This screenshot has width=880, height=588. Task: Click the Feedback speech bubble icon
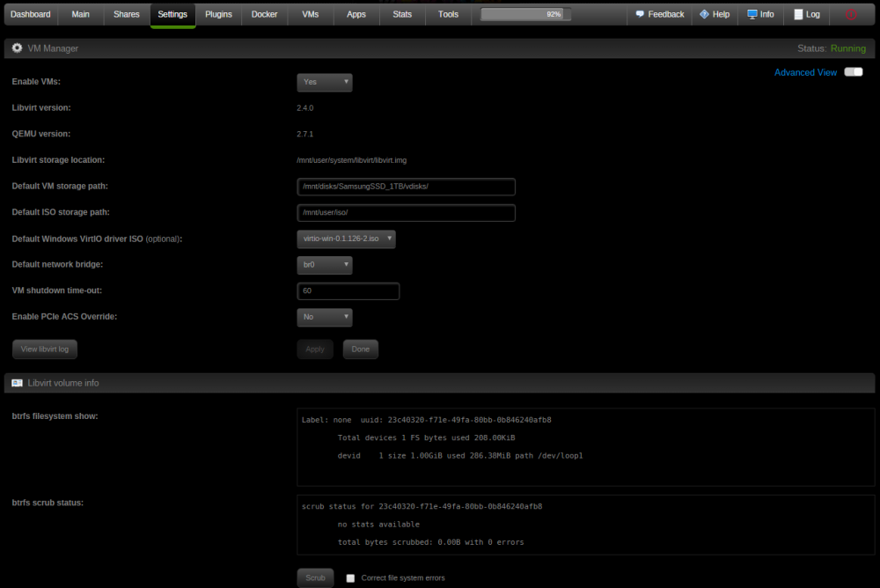pos(640,15)
